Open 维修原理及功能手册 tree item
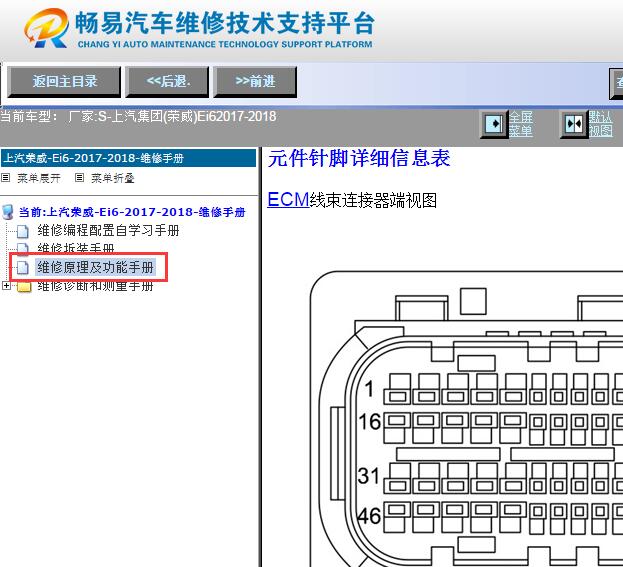 (95, 267)
